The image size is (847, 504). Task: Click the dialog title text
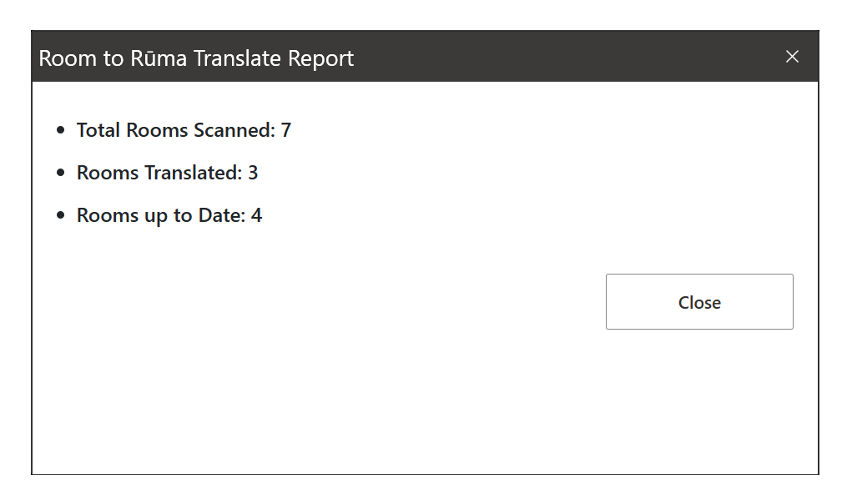(195, 58)
